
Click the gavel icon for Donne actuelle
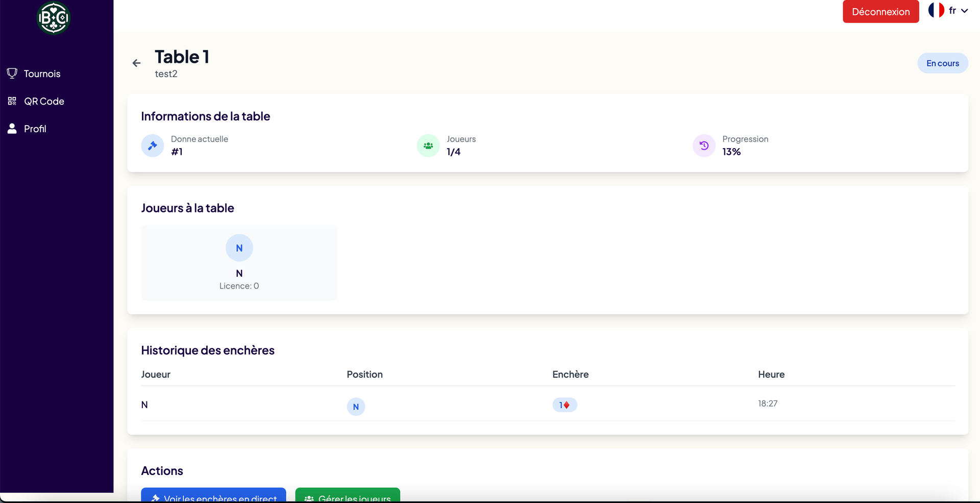153,146
